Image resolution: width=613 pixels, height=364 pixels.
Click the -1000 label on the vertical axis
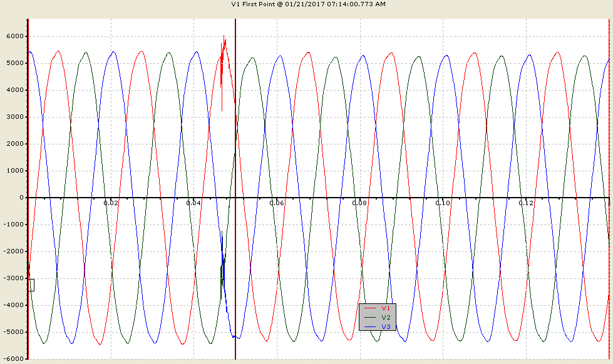14,225
